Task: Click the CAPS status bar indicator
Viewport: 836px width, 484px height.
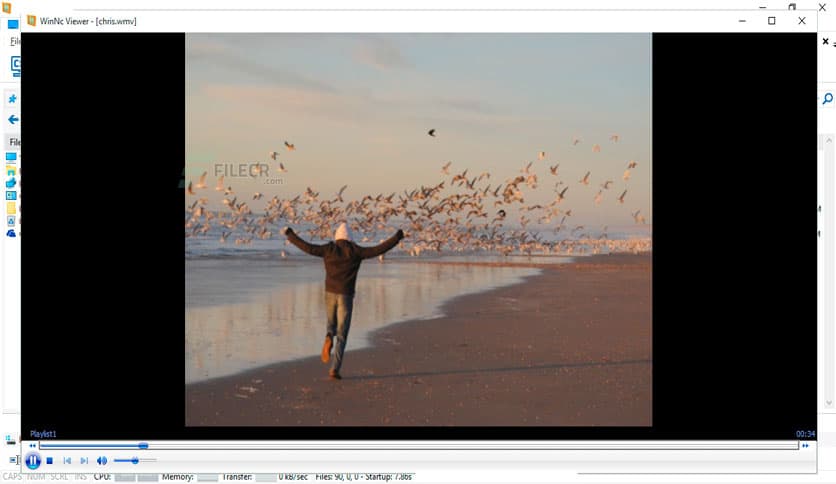Action: [x=12, y=477]
